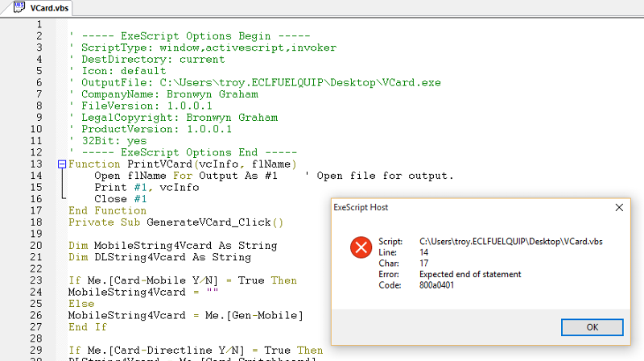Click line number 29 in gutter

click(x=36, y=351)
